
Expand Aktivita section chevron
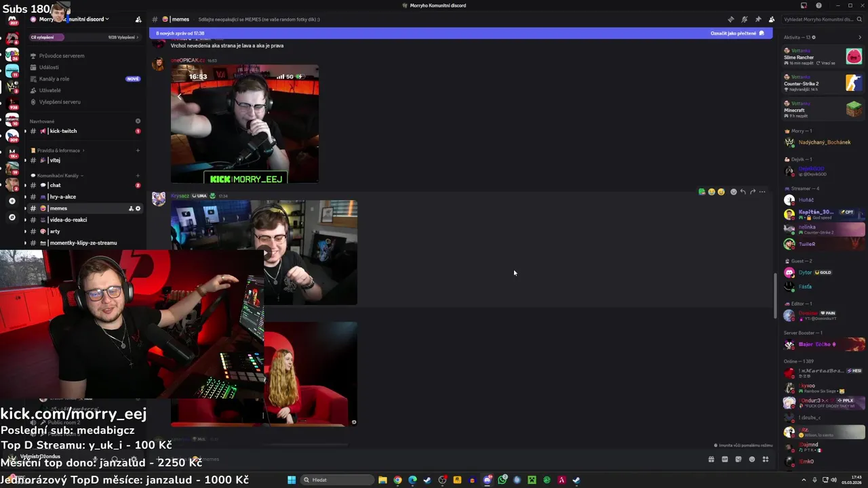860,37
